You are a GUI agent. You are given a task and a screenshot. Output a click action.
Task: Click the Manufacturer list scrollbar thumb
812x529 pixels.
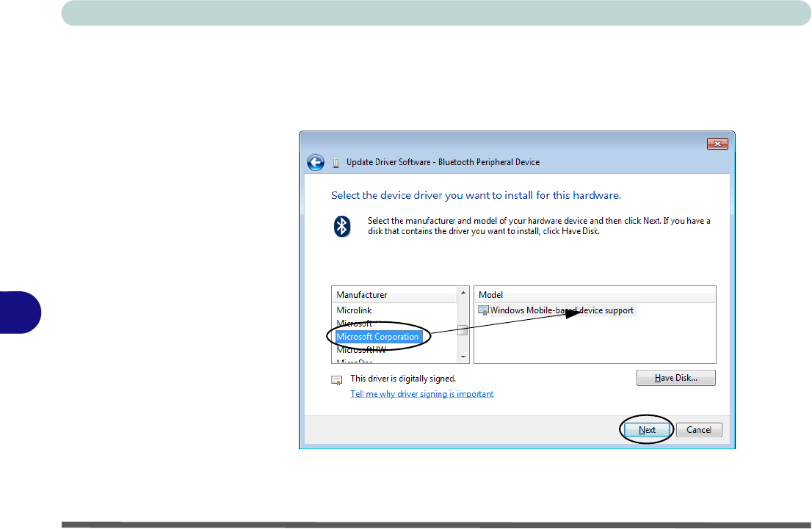pyautogui.click(x=463, y=329)
